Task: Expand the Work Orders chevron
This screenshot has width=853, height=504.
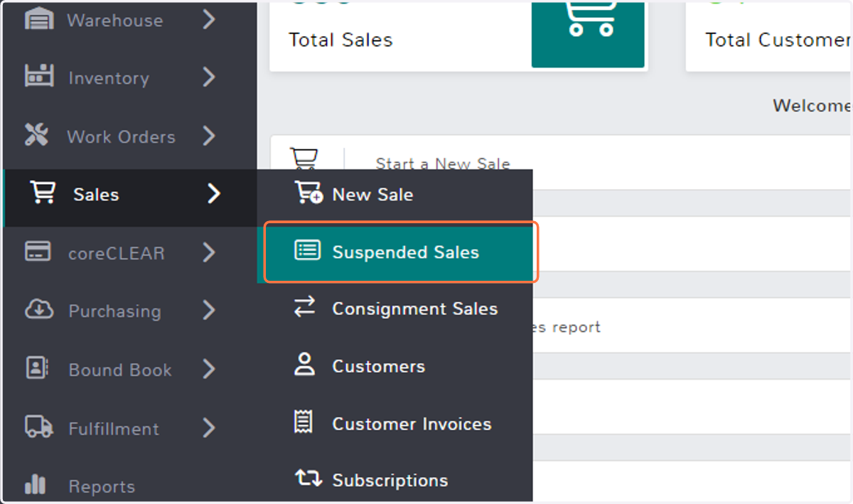Action: click(x=208, y=135)
